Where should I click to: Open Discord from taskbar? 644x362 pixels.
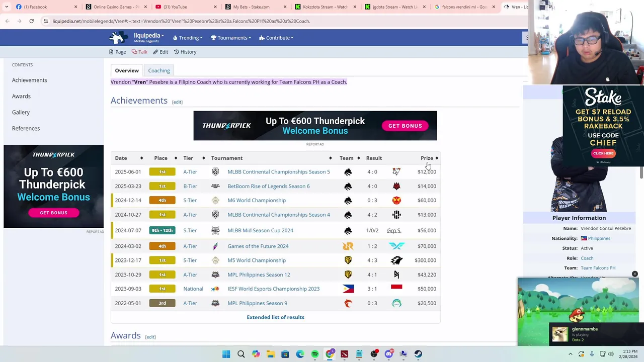pos(388,354)
